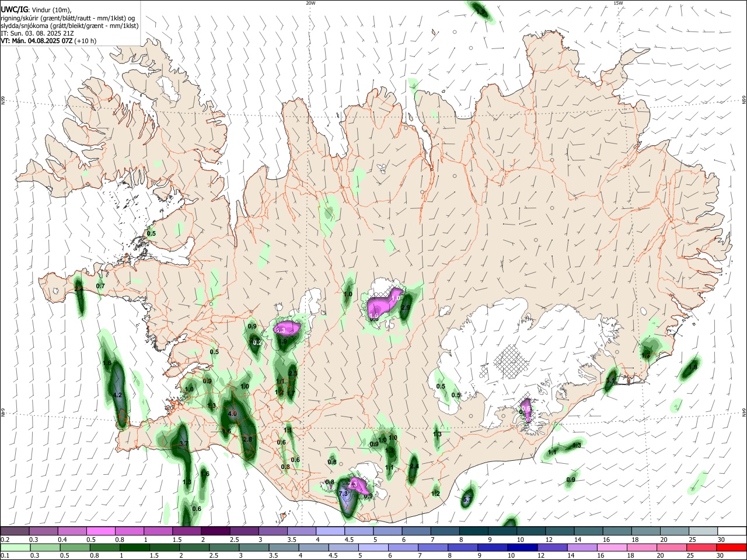Click the 0.8 label under the upper legend
Image resolution: width=747 pixels, height=560 pixels.
120,540
